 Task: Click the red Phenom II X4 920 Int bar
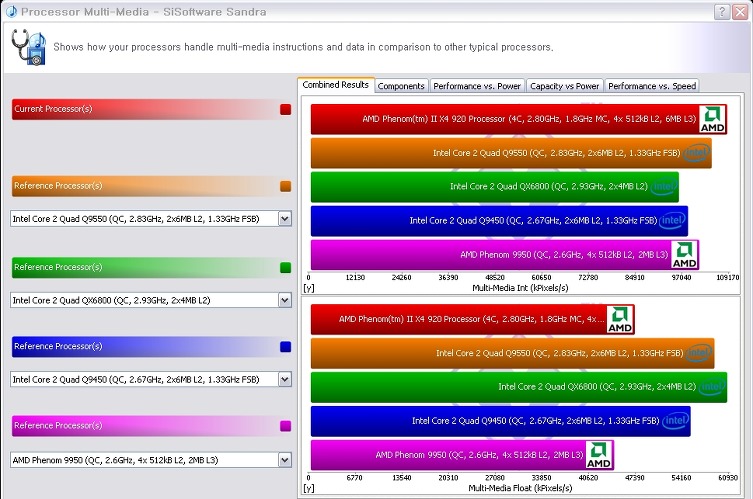tap(519, 119)
